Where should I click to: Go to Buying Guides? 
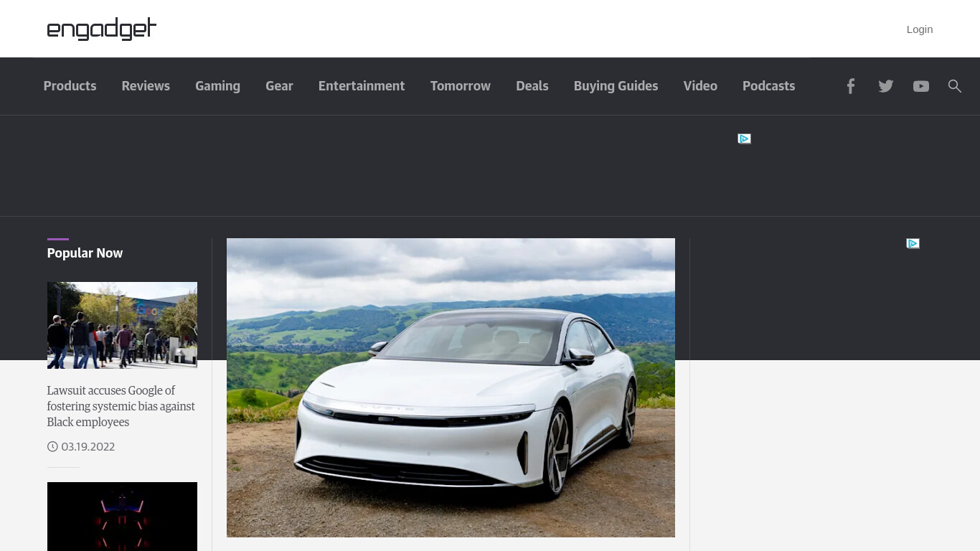616,86
